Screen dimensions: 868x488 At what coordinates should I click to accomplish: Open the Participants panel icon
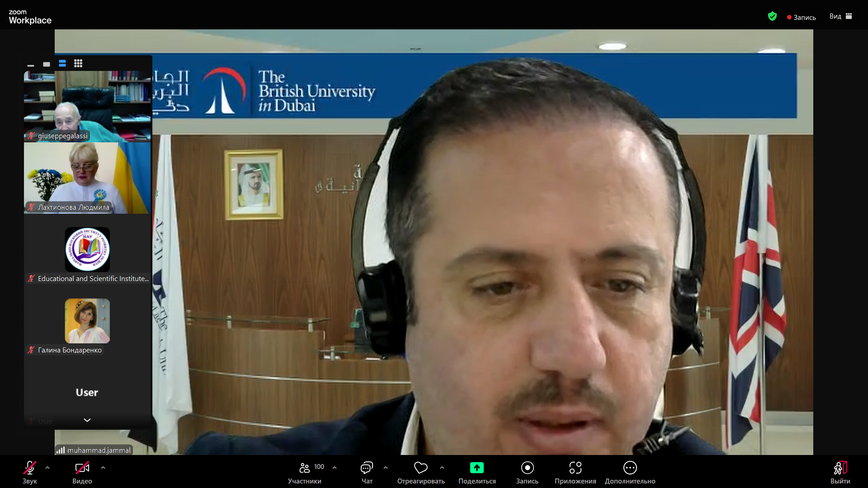(305, 468)
